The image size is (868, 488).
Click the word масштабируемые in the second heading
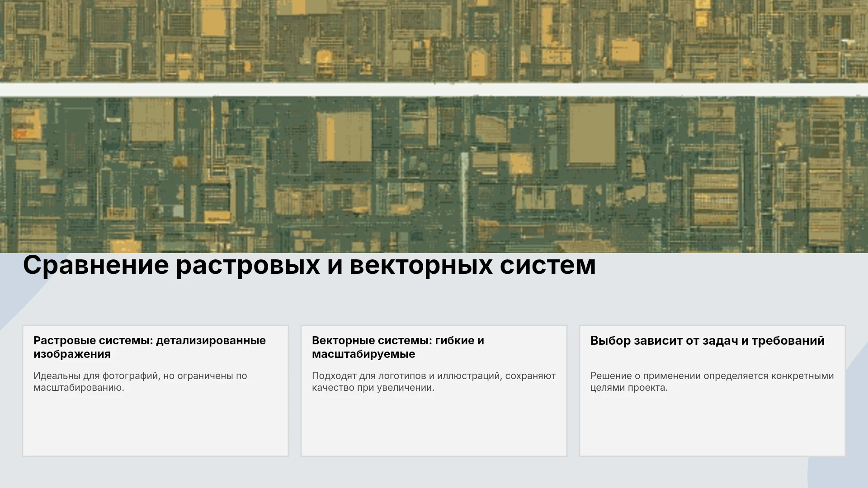pos(363,354)
